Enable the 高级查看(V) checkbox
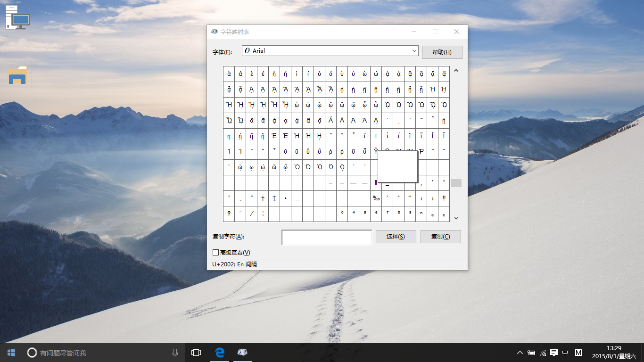The height and width of the screenshot is (362, 644). (x=215, y=253)
